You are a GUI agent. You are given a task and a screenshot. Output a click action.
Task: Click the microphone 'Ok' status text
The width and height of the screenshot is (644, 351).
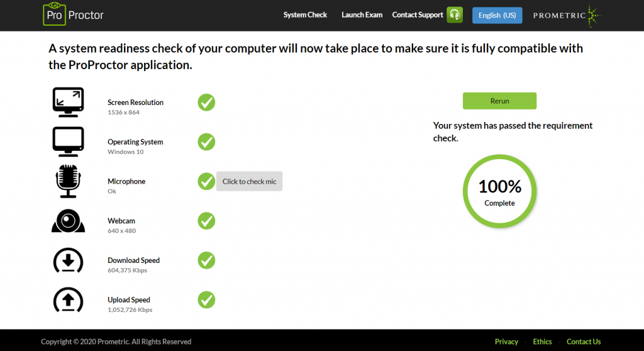tap(112, 191)
